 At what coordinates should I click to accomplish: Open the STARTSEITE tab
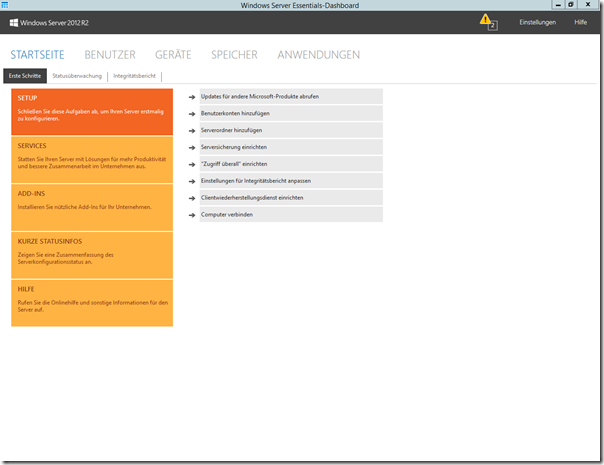click(37, 55)
